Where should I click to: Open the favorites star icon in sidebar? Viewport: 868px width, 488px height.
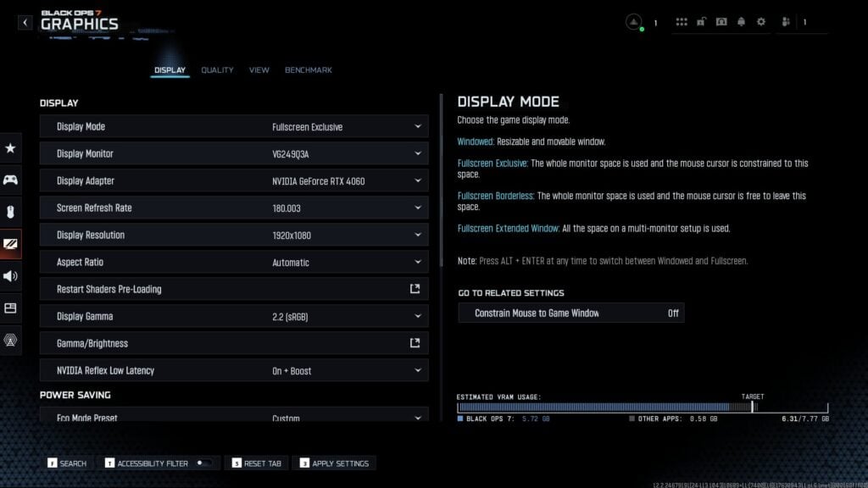(11, 148)
